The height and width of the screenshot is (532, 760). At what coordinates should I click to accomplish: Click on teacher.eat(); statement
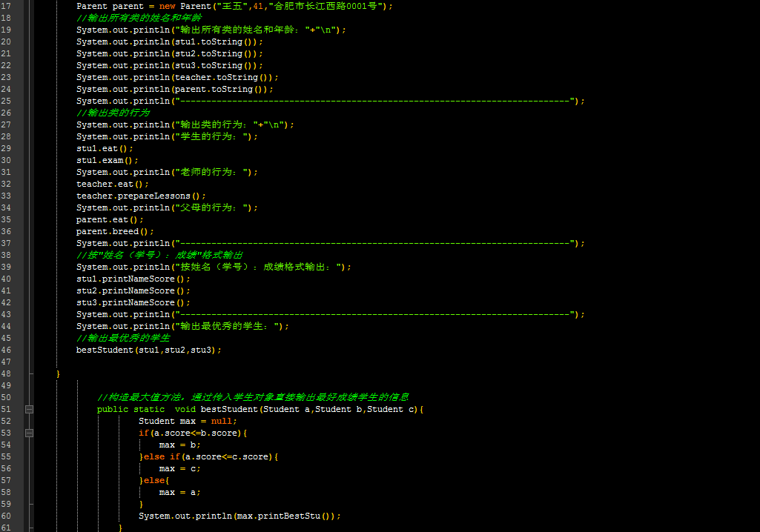click(x=113, y=184)
